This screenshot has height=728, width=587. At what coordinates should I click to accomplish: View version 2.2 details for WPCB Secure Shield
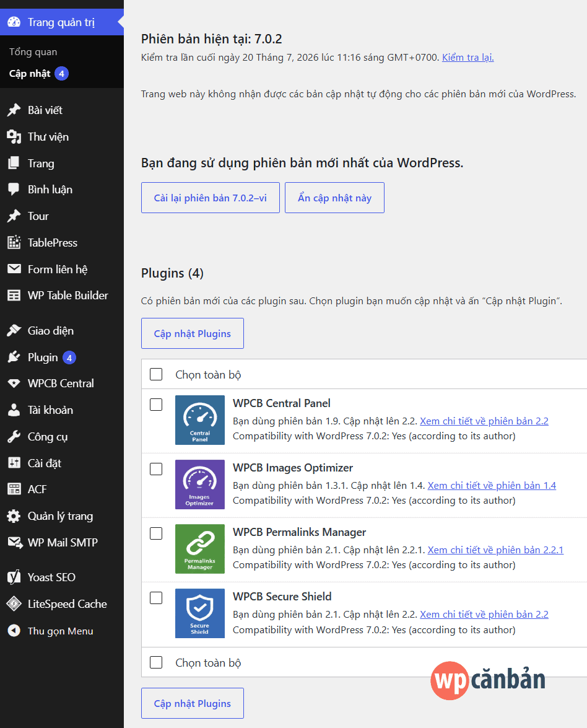pyautogui.click(x=484, y=614)
